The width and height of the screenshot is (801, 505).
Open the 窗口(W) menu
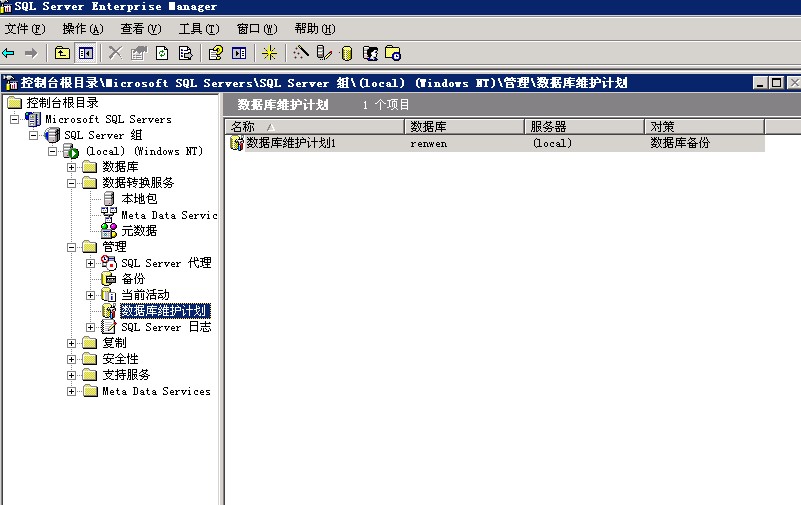257,29
